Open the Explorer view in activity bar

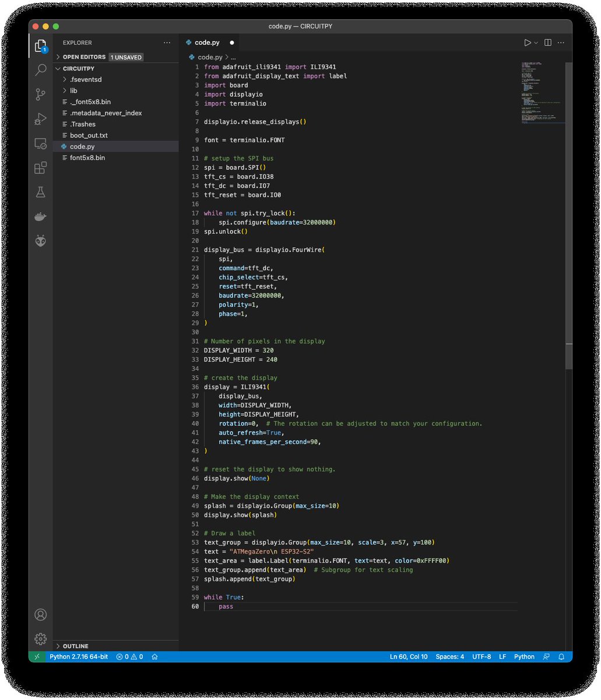click(40, 45)
